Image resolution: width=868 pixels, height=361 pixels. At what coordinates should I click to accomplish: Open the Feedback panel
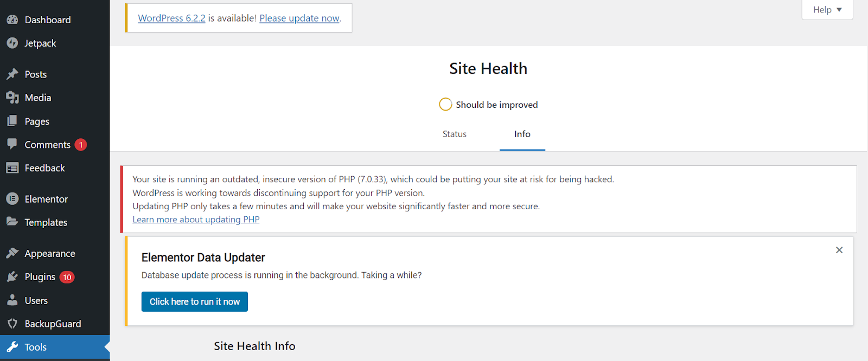coord(44,167)
